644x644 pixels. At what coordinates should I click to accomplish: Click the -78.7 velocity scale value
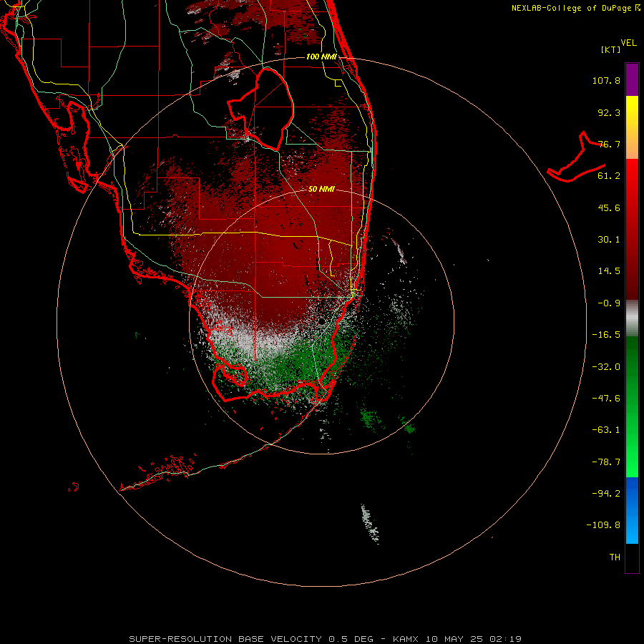(606, 462)
